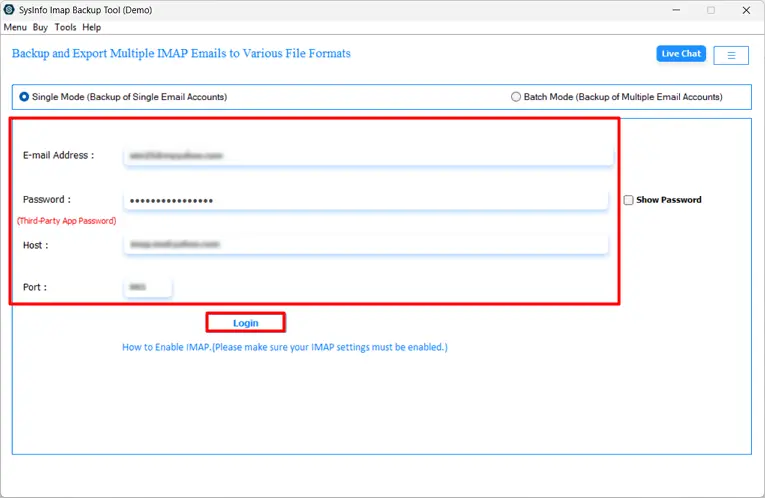Screen dimensions: 765x498
Task: Click the Third-Party App Password note
Action: pyautogui.click(x=67, y=221)
